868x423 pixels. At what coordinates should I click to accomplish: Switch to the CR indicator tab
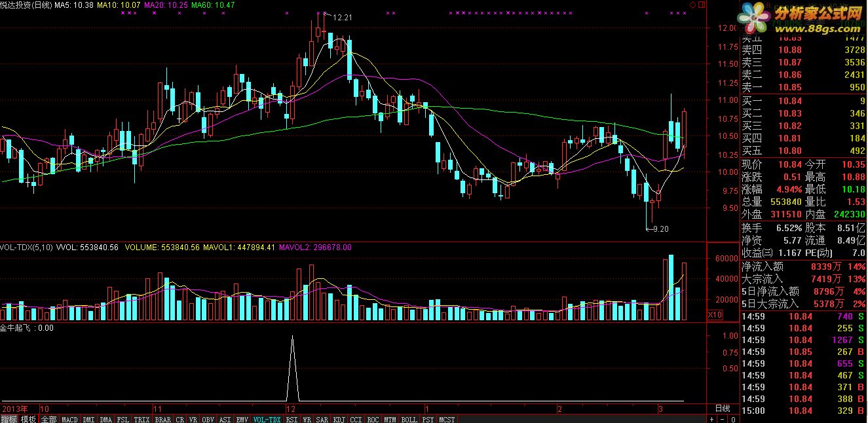(x=180, y=418)
